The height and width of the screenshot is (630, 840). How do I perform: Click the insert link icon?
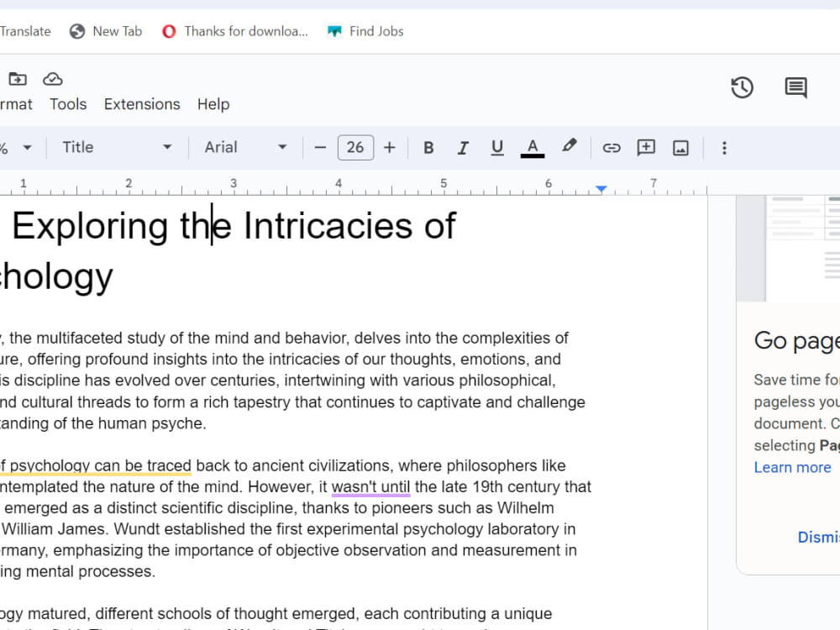612,148
